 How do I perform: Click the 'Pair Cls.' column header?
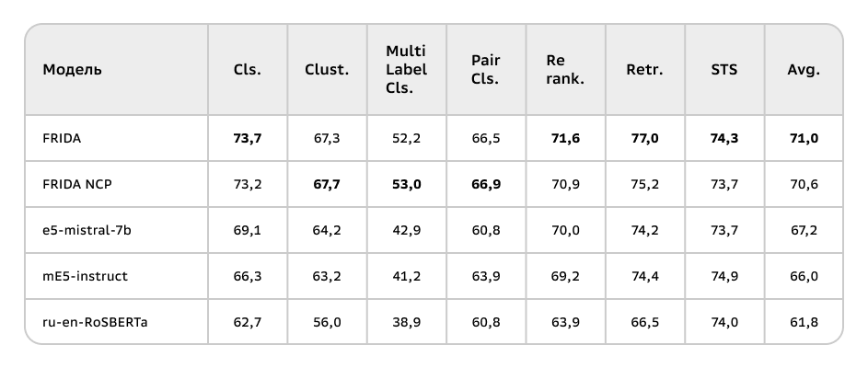(x=485, y=69)
